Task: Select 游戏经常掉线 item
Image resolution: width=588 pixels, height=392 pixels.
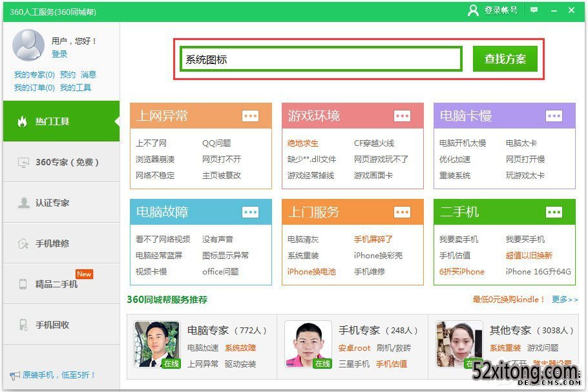Action: [311, 176]
